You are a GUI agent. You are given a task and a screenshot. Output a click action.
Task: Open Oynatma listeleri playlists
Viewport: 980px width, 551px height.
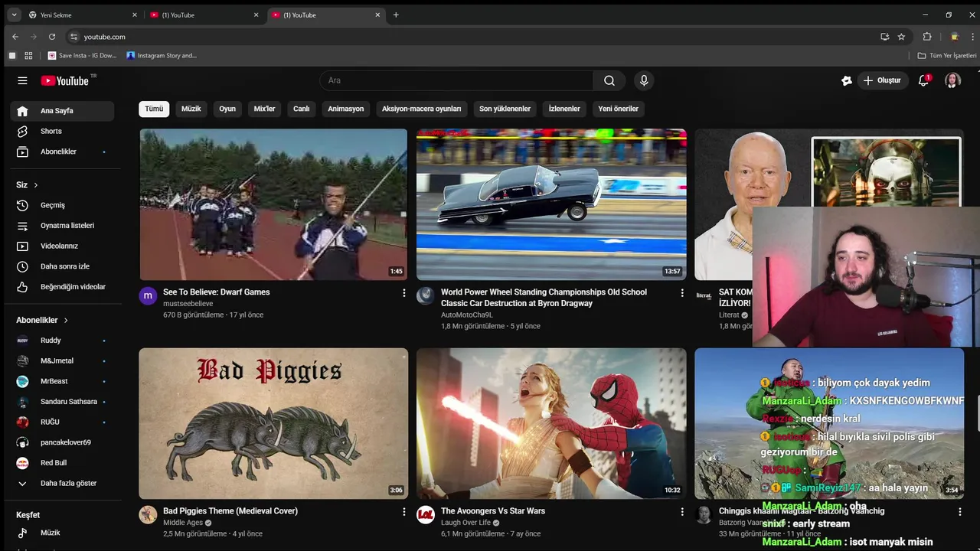click(62, 226)
